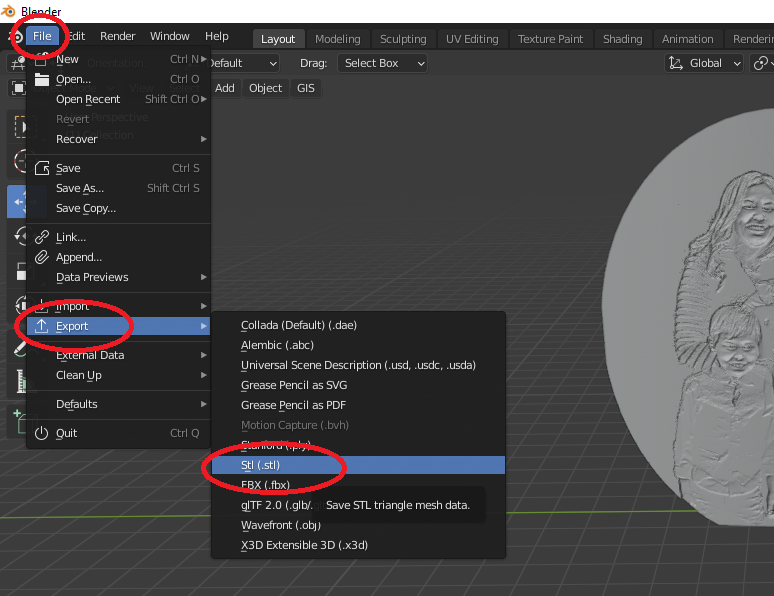Image resolution: width=774 pixels, height=596 pixels.
Task: Export as Stl (.stl)
Action: [358, 465]
